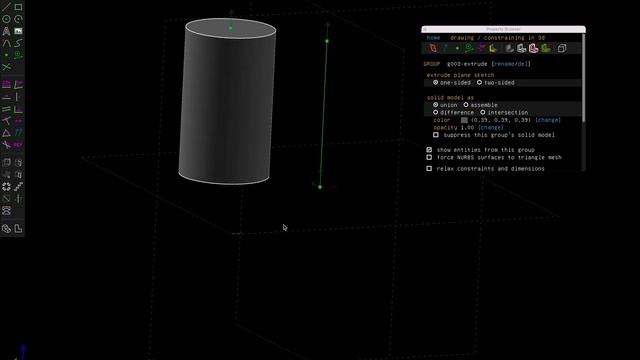Screen dimensions: 640x360
Task: Click the gray color swatch
Action: (464, 120)
